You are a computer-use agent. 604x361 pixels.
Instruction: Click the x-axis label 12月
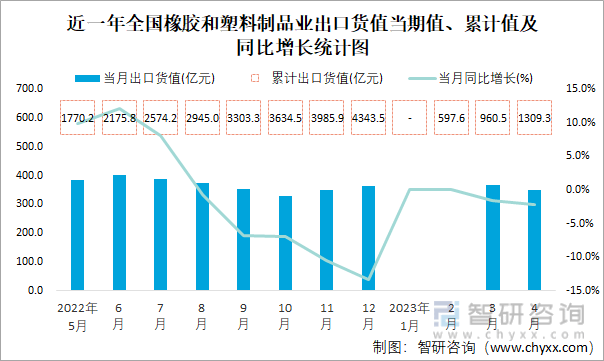click(x=369, y=317)
